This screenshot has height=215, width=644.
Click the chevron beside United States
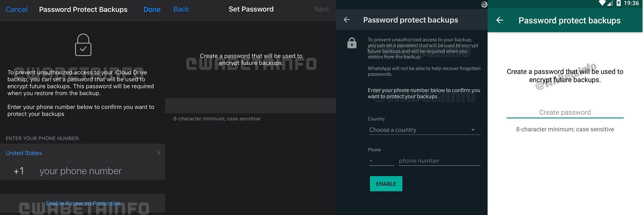click(158, 153)
